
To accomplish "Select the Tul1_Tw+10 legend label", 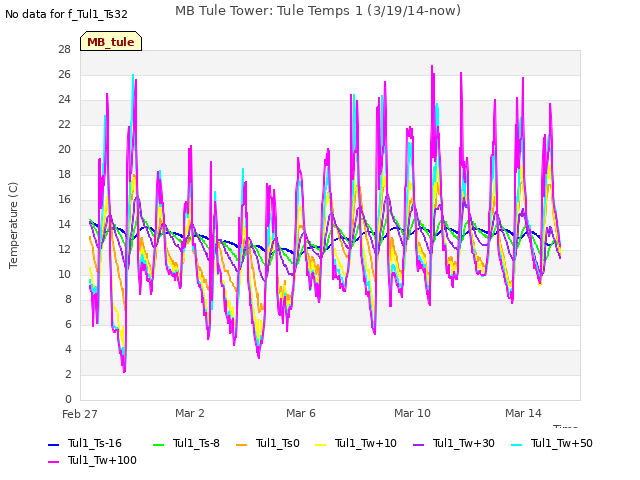I will (366, 444).
